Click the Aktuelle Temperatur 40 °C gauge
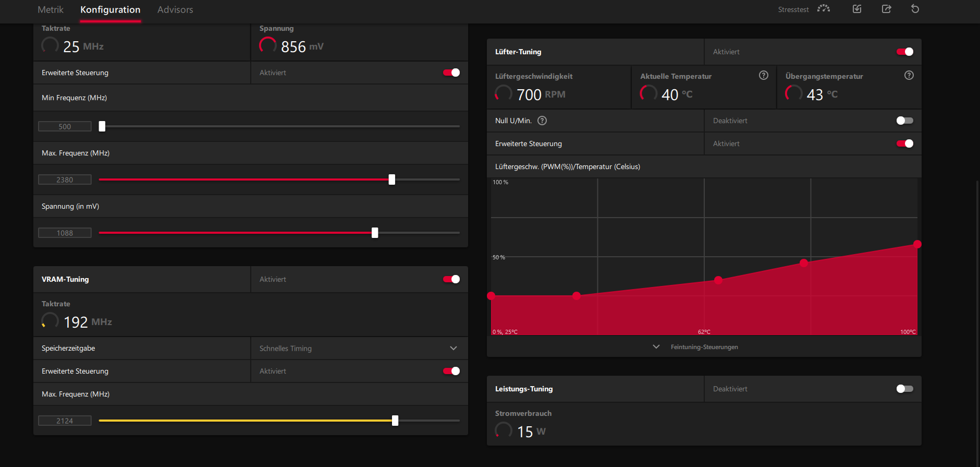Image resolution: width=980 pixels, height=467 pixels. [x=648, y=93]
